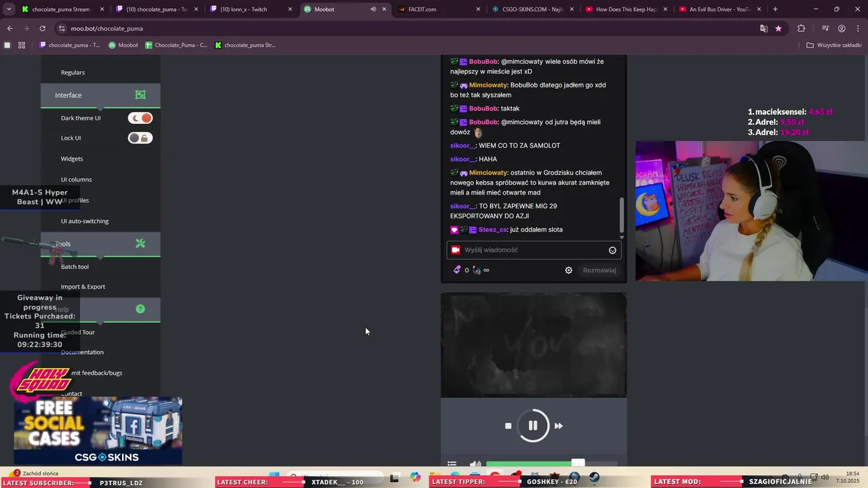Switch to the FACEIT.com tab

click(437, 9)
